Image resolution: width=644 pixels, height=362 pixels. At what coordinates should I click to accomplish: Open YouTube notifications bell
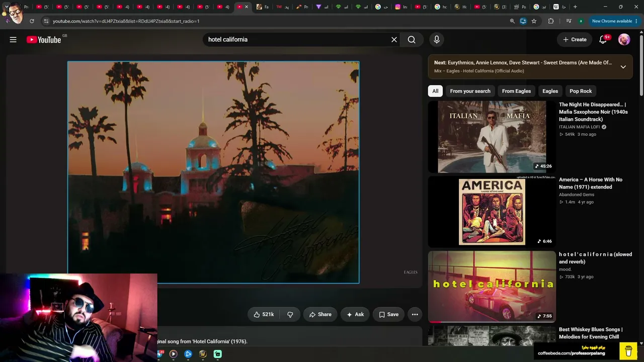tap(603, 40)
